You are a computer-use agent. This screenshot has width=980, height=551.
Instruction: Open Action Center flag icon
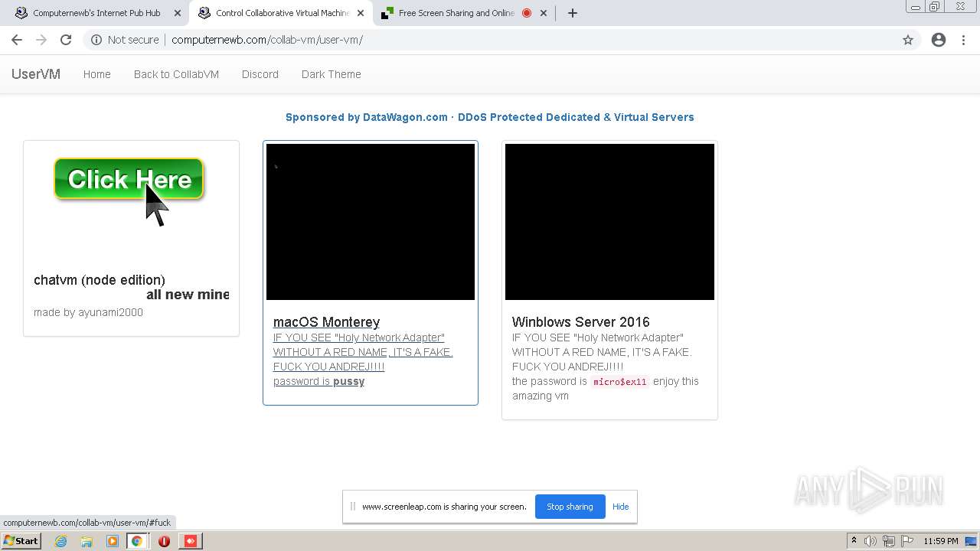[906, 541]
